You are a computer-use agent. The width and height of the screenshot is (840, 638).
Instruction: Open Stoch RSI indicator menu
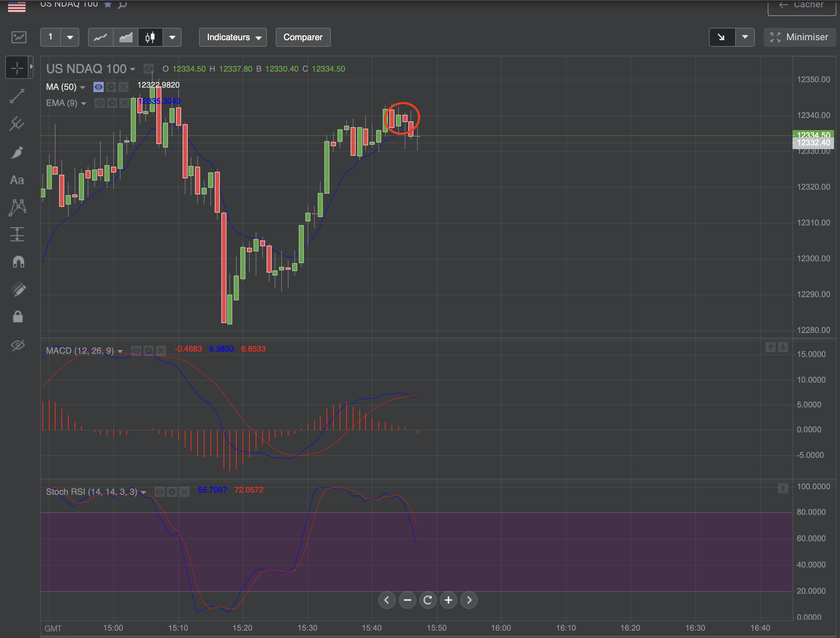[144, 492]
